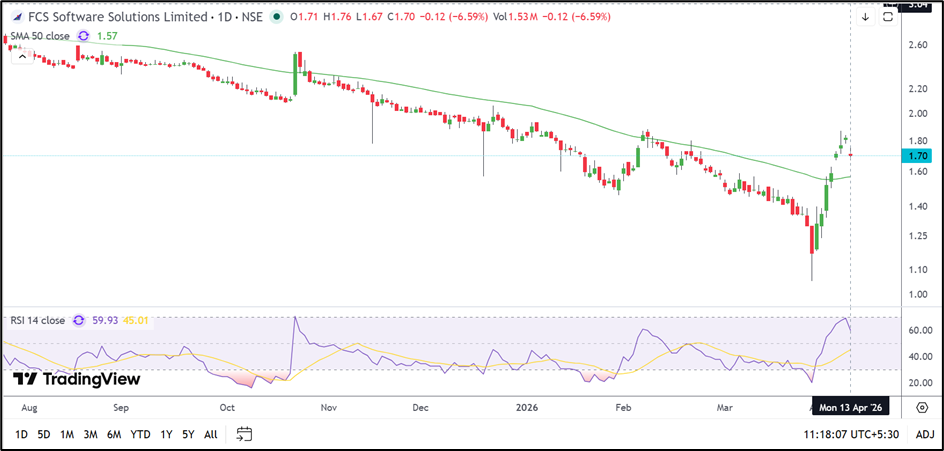
Task: Open the go-to-date calendar icon
Action: pyautogui.click(x=244, y=434)
